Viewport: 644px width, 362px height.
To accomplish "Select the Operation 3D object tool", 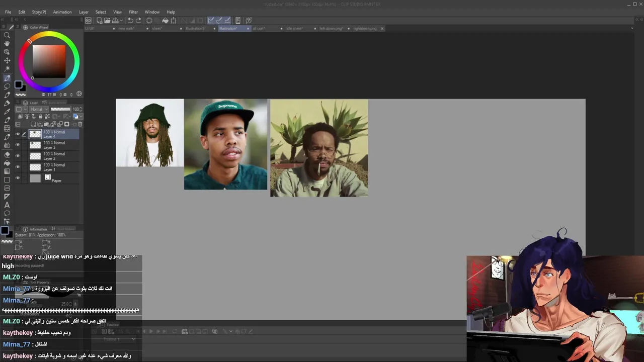I will point(7,52).
